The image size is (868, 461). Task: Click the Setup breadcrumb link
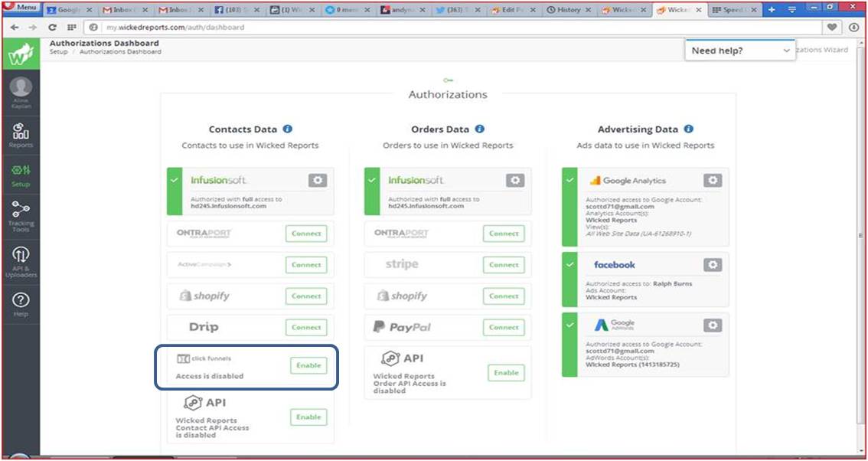[58, 51]
